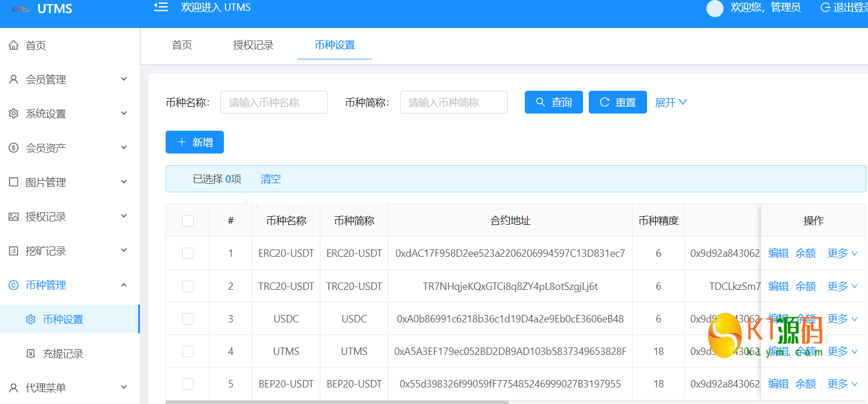Viewport: 868px width, 404px height.
Task: Open 更多 dropdown for ERC20-USDT row
Action: tap(843, 253)
